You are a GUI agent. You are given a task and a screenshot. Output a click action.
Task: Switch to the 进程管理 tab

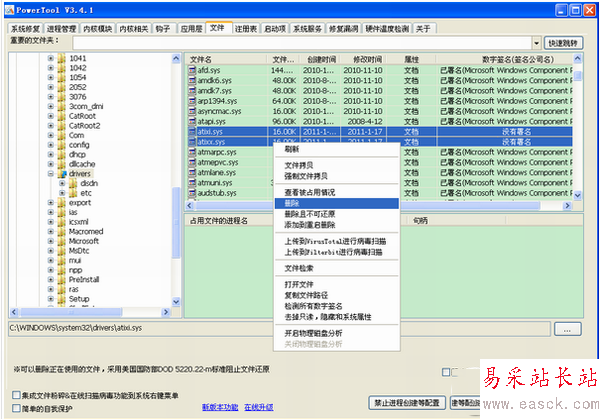click(62, 29)
